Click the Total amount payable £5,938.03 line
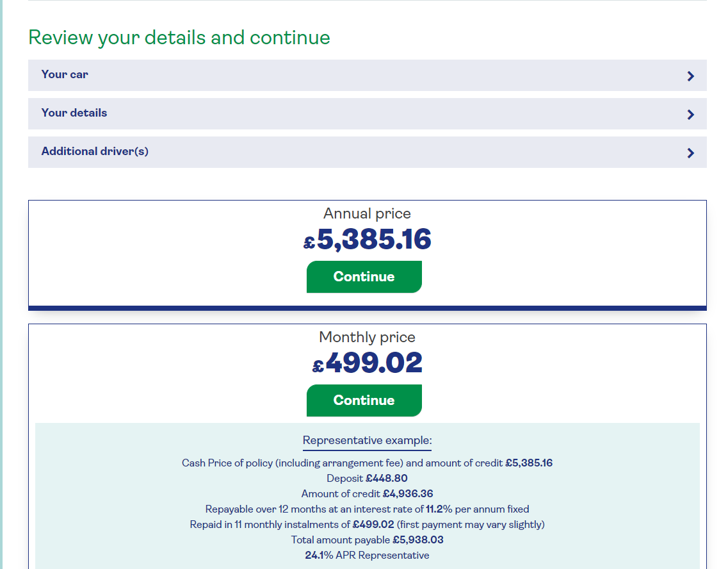Image resolution: width=728 pixels, height=569 pixels. click(x=367, y=540)
